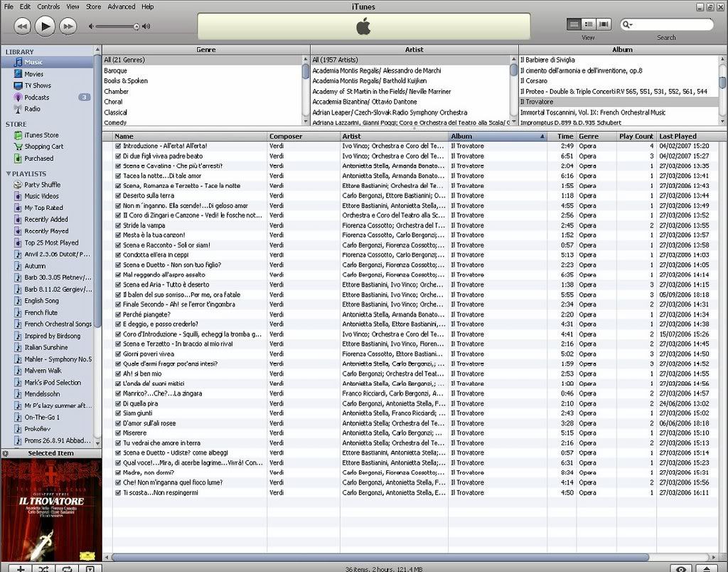This screenshot has width=728, height=572.
Task: Click Genre list scroll down arrow
Action: click(306, 122)
